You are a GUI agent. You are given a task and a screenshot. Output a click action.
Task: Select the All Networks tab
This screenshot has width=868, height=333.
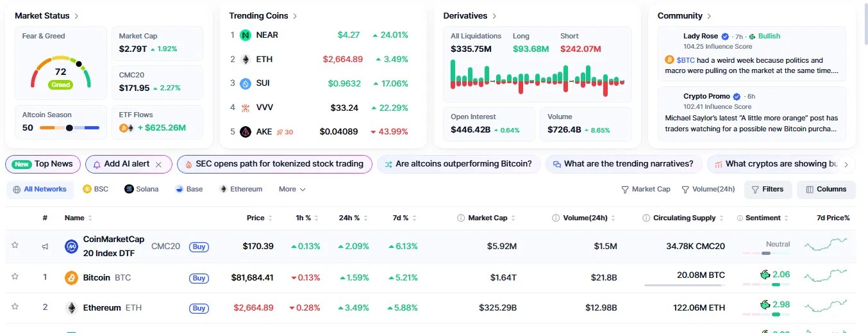click(x=40, y=190)
